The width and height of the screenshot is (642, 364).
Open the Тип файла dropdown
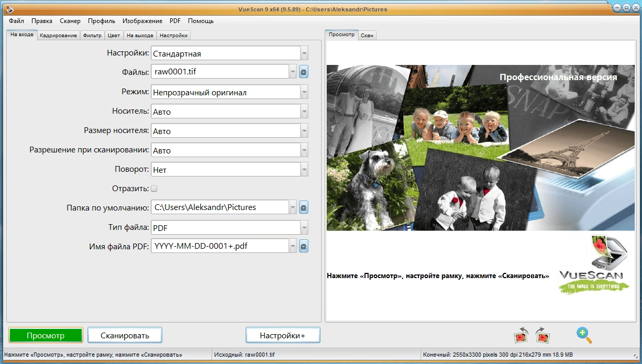coord(229,227)
